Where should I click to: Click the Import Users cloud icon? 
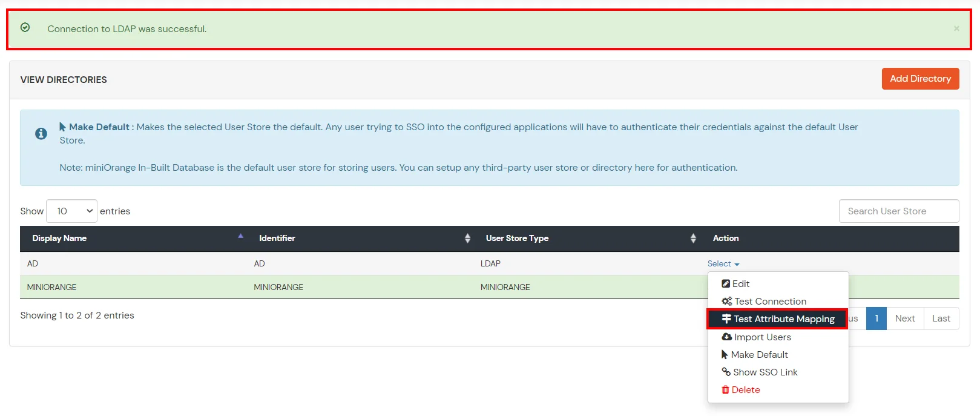[726, 337]
